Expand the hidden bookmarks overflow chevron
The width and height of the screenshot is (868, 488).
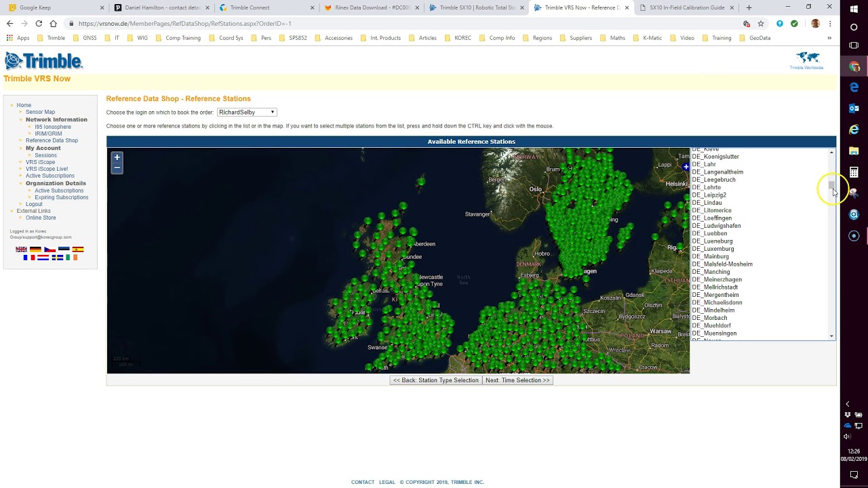829,38
